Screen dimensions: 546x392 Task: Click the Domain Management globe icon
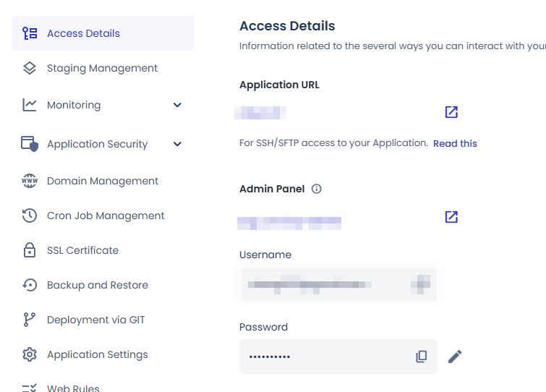(30, 181)
